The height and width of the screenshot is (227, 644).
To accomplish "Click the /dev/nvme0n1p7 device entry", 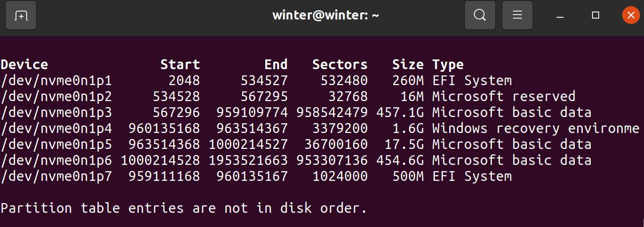I will click(x=56, y=176).
